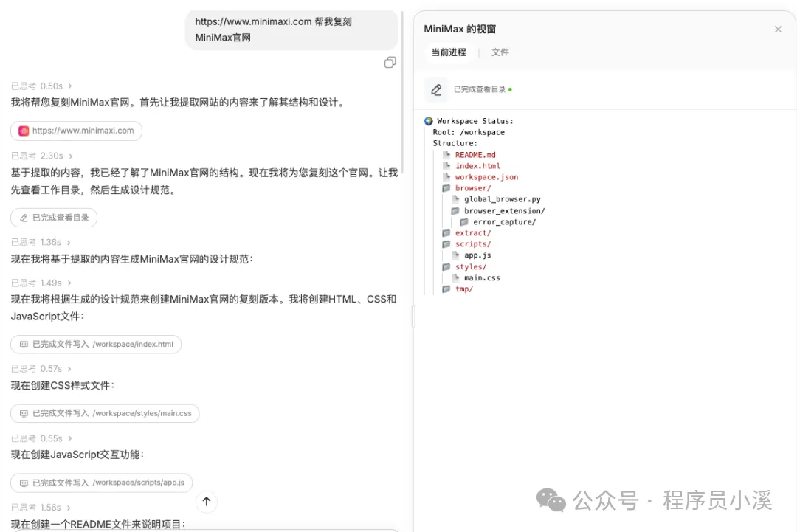Select workspace.json in workspace tree
Screen dimensions: 797x532
click(486, 177)
